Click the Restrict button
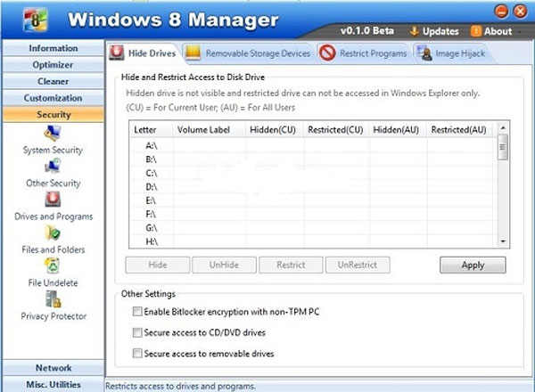The image size is (535, 392). 291,265
